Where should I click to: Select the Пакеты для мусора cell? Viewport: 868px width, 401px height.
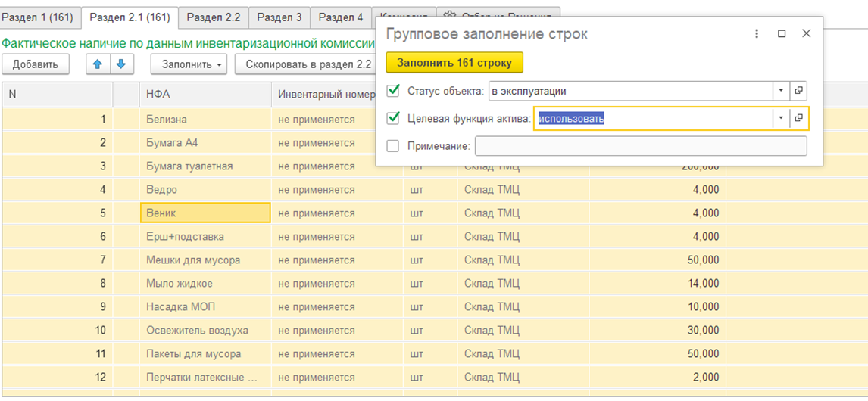(205, 354)
